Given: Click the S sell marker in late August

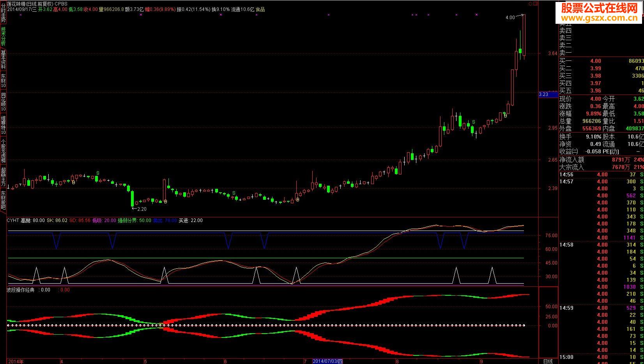Looking at the screenshot, I should 474,122.
